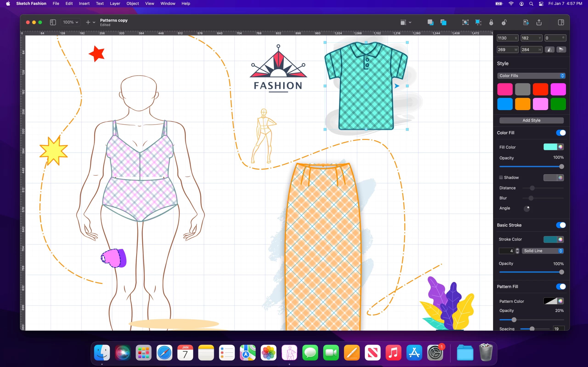The width and height of the screenshot is (588, 367).
Task: Click the stroke width input field
Action: 506,251
